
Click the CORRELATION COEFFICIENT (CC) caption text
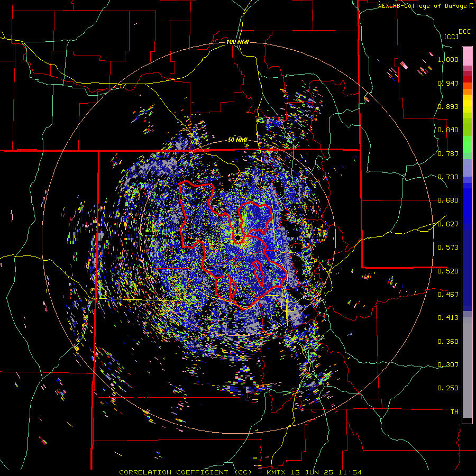(186, 472)
